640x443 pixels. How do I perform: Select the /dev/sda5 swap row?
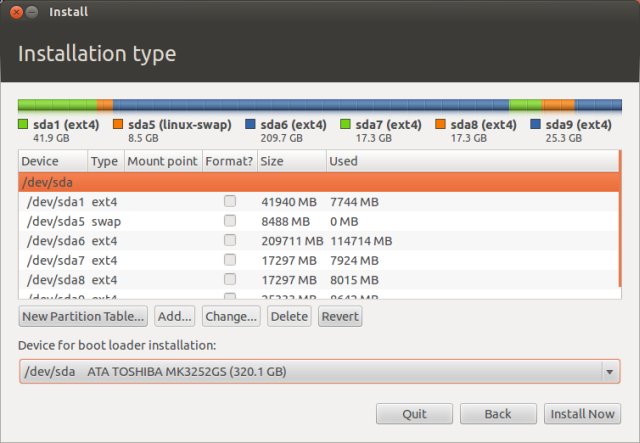coord(318,221)
